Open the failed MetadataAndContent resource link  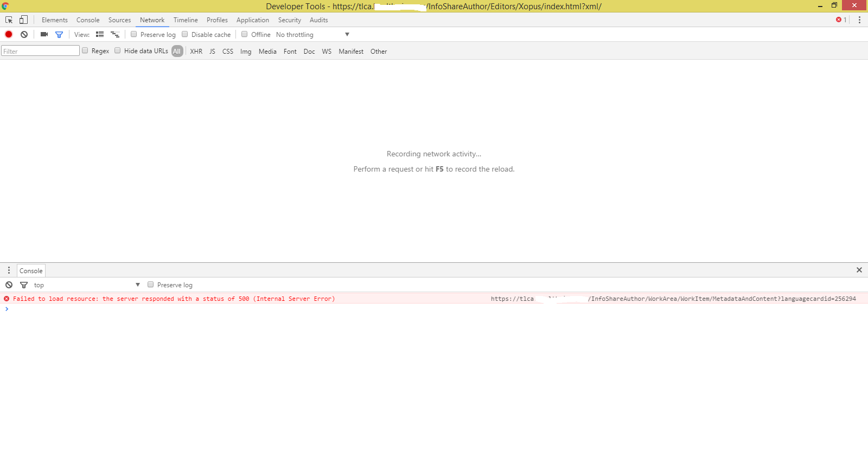point(673,299)
